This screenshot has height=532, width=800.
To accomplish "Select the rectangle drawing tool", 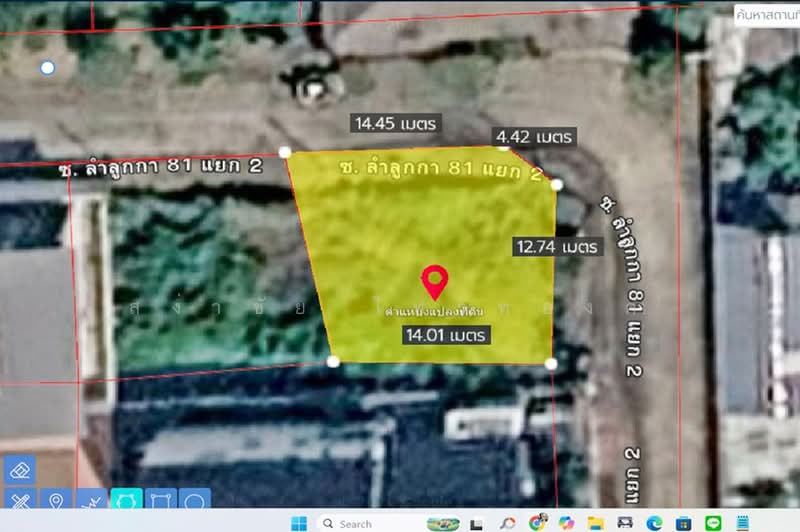I will [x=161, y=499].
